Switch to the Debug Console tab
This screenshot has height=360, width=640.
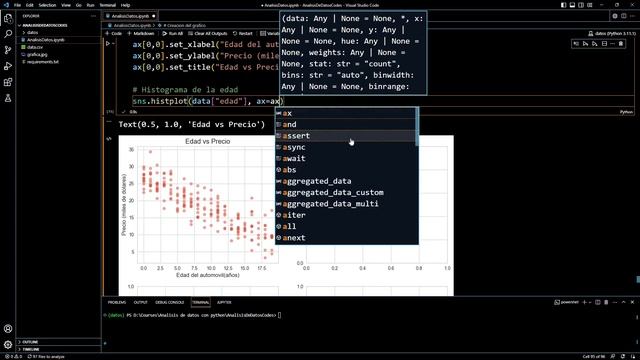tap(169, 302)
